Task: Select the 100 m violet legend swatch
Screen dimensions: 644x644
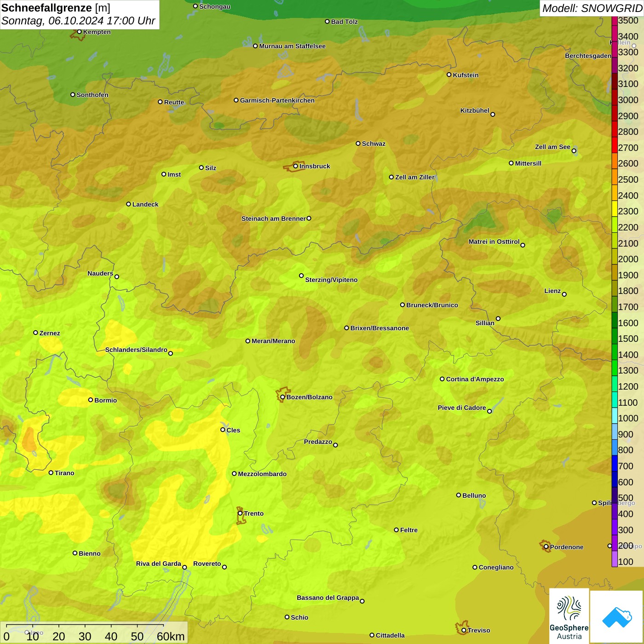Action: pos(615,559)
